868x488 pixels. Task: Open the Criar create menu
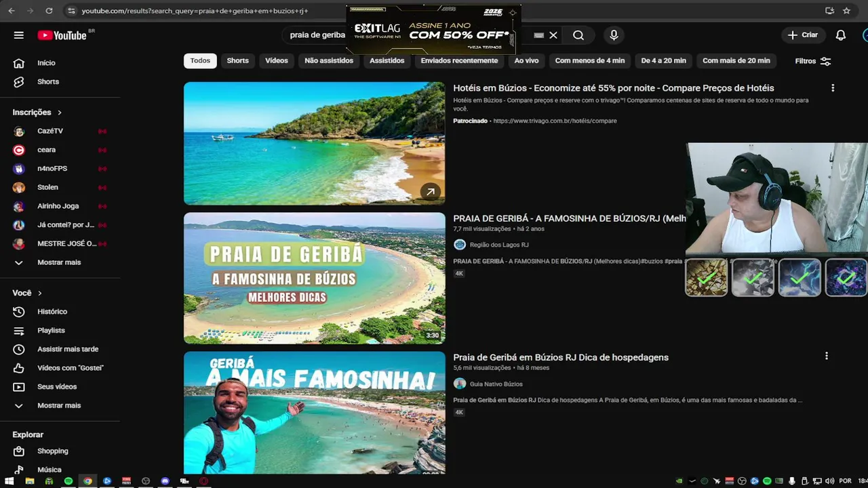[x=804, y=35]
